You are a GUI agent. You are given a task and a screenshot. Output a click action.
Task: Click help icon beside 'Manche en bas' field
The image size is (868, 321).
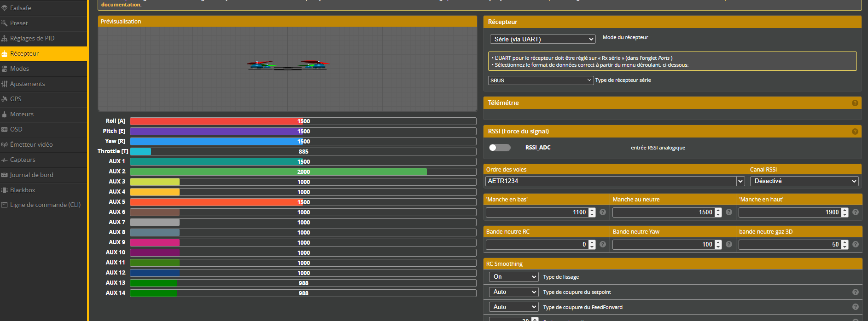pos(602,212)
